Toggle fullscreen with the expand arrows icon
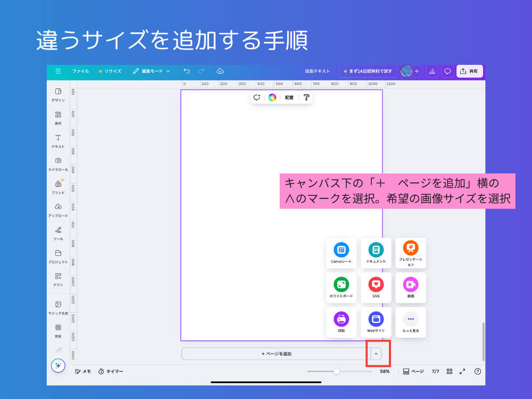 [x=462, y=371]
